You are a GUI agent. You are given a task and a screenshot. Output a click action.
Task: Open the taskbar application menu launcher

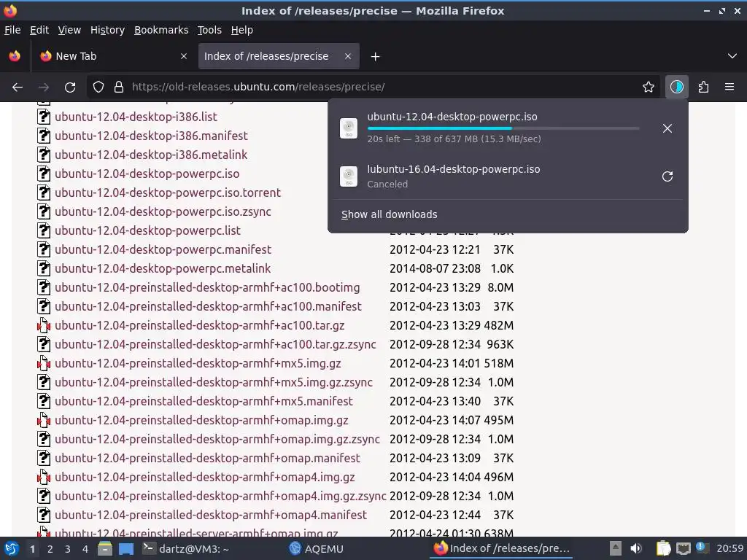coord(12,548)
